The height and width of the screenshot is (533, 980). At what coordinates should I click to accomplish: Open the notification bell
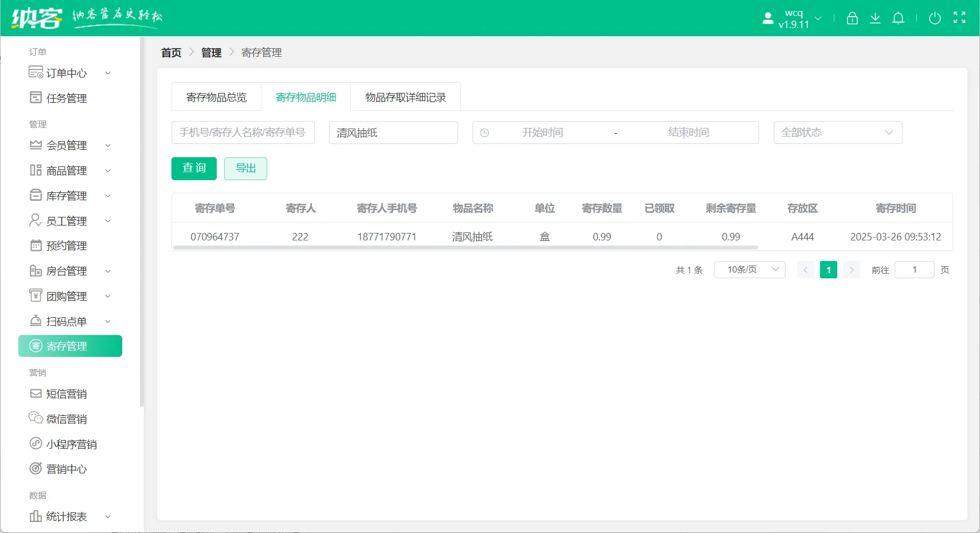(x=898, y=18)
